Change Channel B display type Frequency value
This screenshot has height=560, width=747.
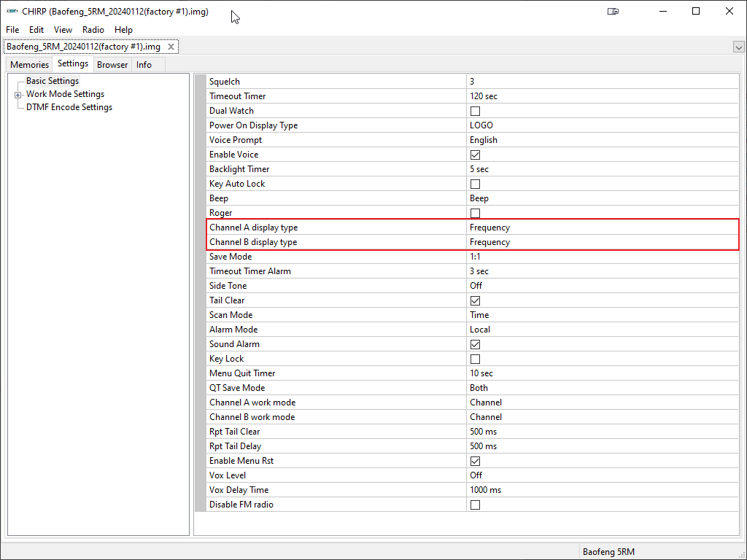click(602, 242)
